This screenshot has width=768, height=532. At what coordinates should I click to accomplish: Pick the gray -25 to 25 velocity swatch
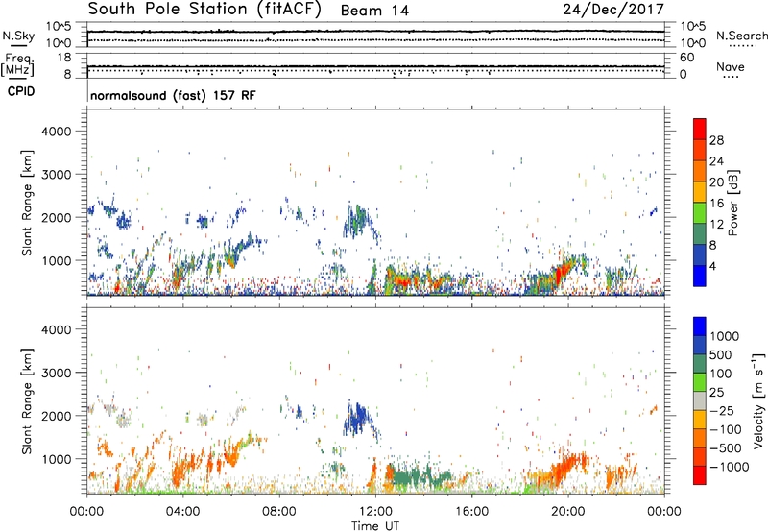pos(700,400)
